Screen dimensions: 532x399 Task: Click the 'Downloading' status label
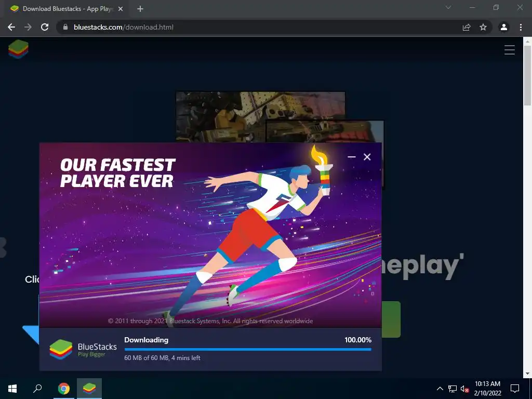click(x=146, y=340)
